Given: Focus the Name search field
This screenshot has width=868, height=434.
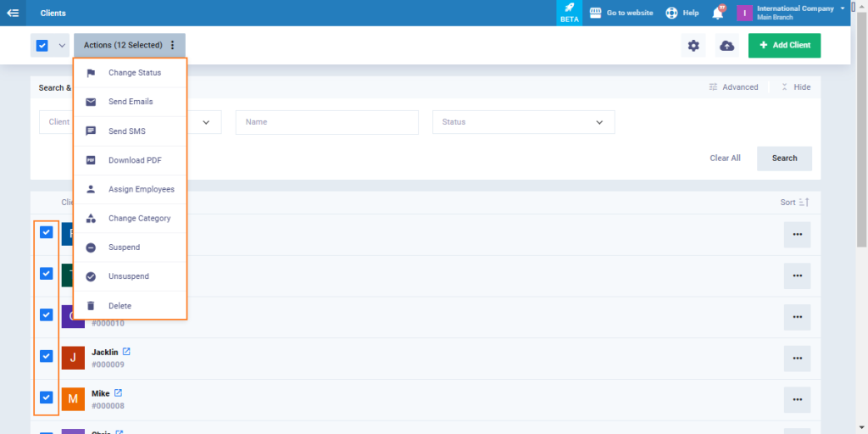Looking at the screenshot, I should [x=326, y=122].
